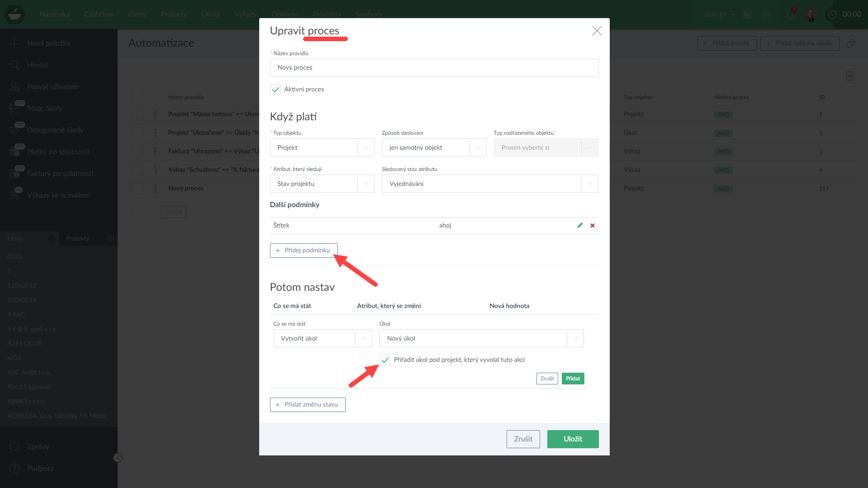Toggle Přiřadit úkol pod projekt checkbox

pos(385,360)
